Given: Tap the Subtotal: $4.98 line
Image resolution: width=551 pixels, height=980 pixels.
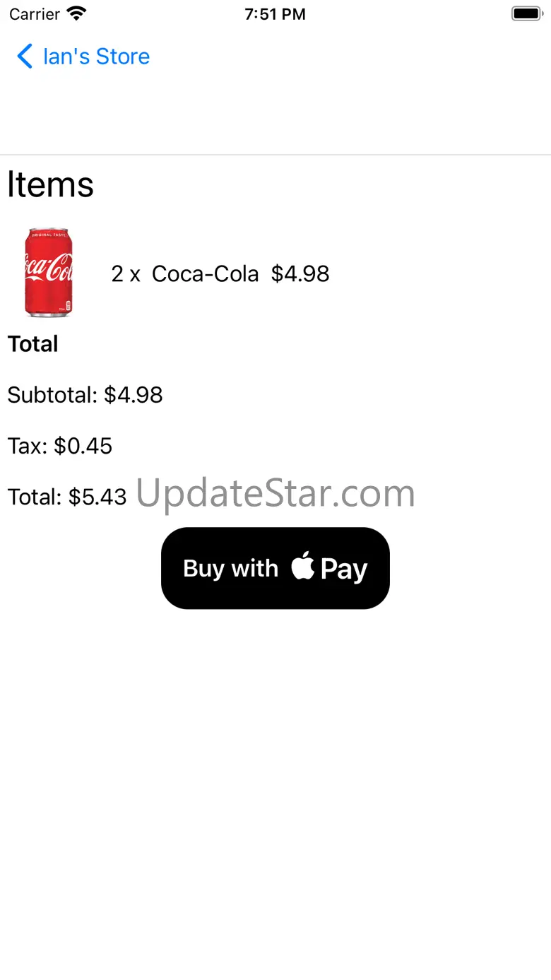Looking at the screenshot, I should click(x=85, y=395).
